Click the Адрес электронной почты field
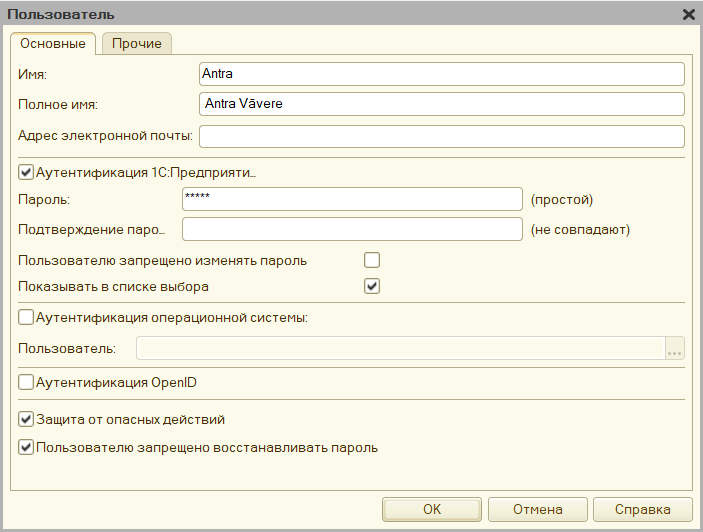 point(441,135)
